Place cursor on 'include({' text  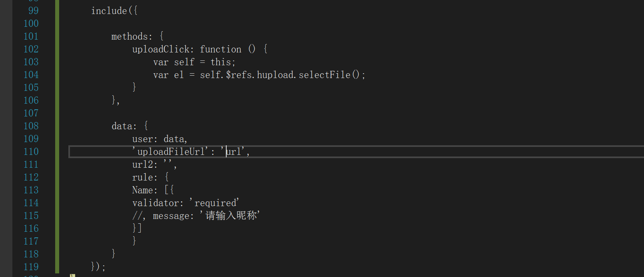tap(114, 11)
